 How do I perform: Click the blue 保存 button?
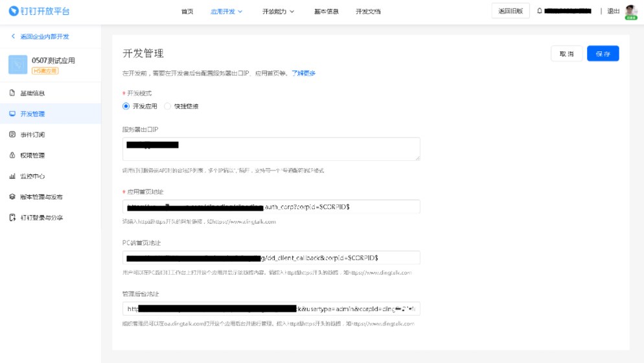click(603, 54)
